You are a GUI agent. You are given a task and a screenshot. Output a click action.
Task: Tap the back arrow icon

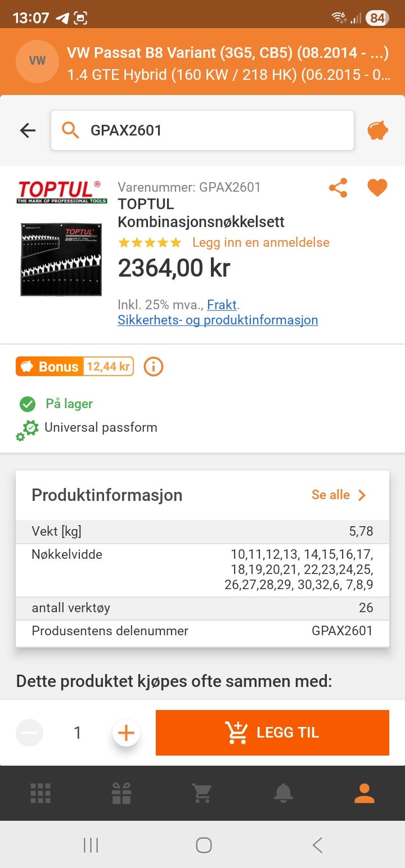28,130
